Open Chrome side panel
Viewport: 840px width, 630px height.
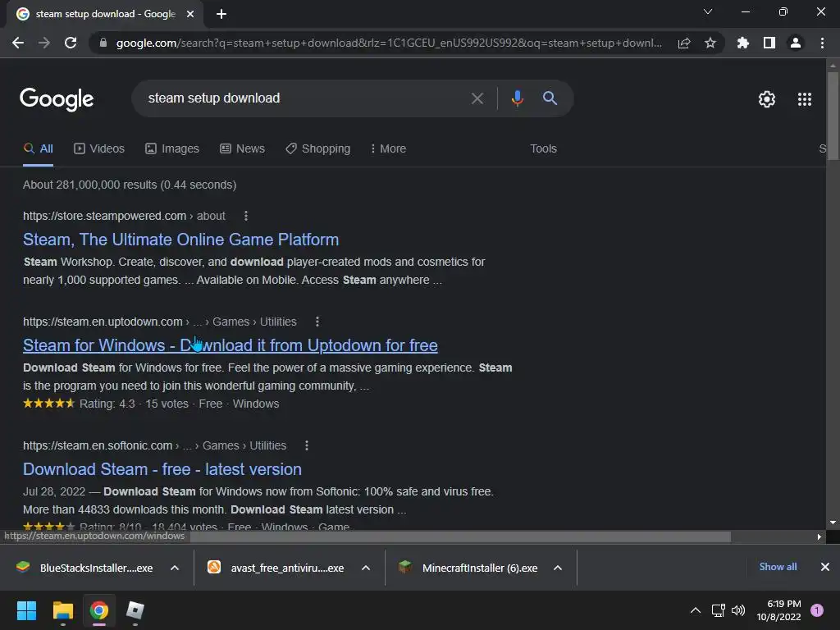[x=769, y=43]
